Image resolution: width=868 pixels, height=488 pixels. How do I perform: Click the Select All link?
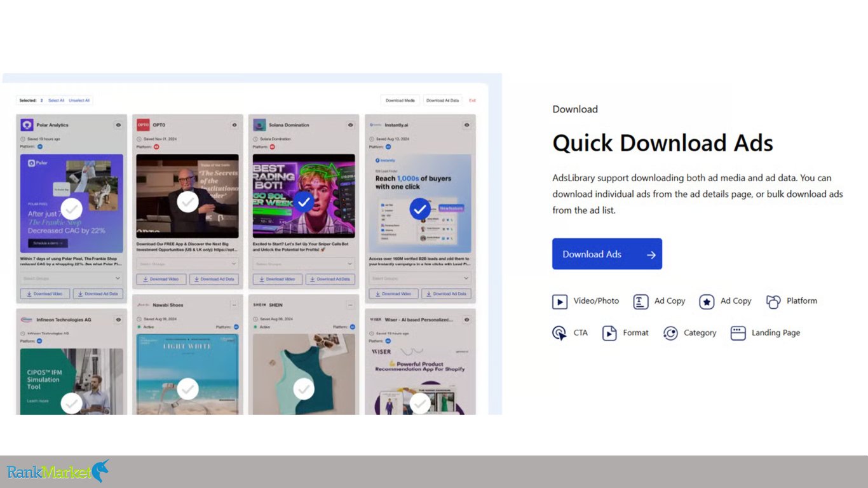pyautogui.click(x=56, y=100)
